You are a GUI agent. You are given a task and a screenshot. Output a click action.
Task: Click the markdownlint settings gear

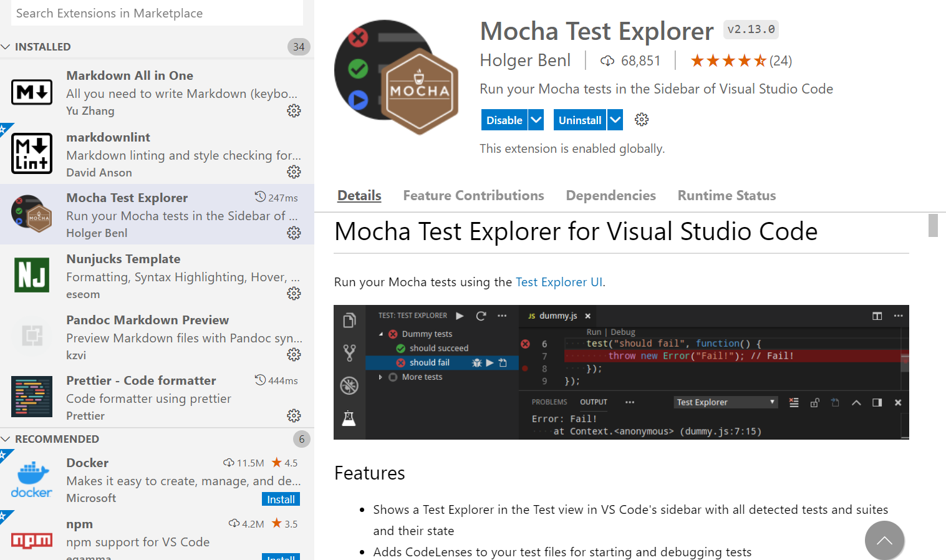[294, 172]
